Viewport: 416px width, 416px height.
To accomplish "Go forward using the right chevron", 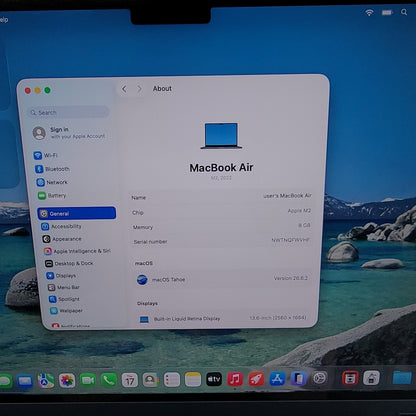I will point(139,89).
